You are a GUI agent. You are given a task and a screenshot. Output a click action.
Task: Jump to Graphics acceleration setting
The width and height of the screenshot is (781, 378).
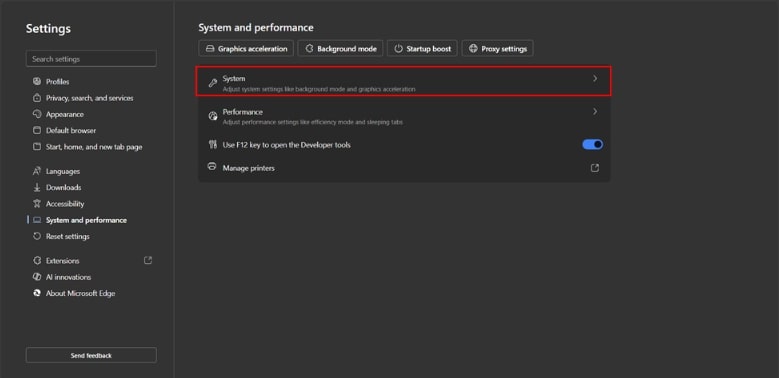pos(246,48)
